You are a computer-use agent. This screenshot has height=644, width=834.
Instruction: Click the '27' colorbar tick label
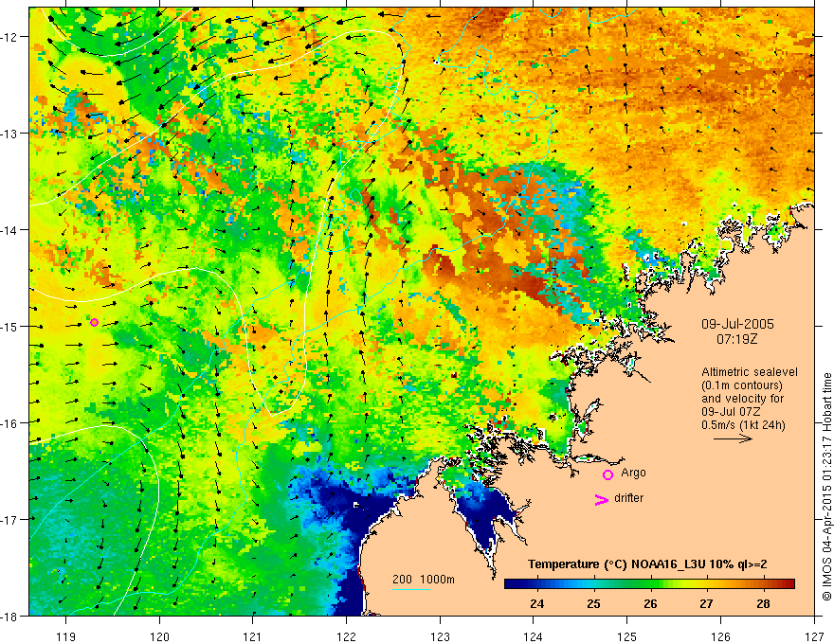click(x=706, y=603)
